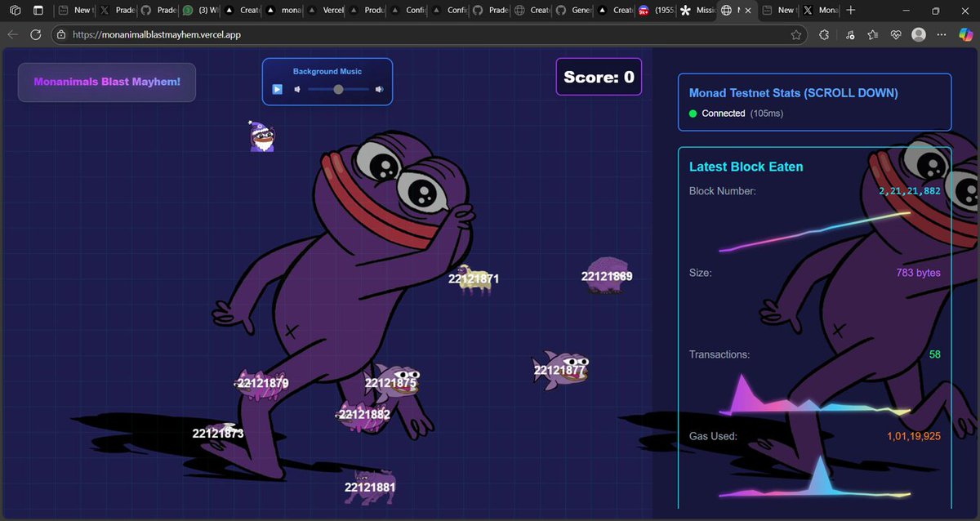
Task: Click the Latest Block Eaten heading
Action: click(746, 167)
